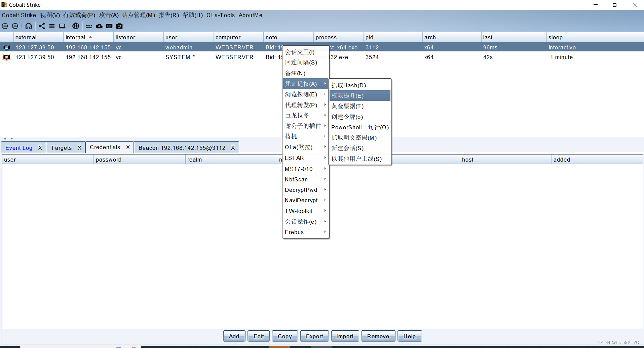Select 抓取明文密码(M) in the submenu
The height and width of the screenshot is (348, 644).
(360, 138)
